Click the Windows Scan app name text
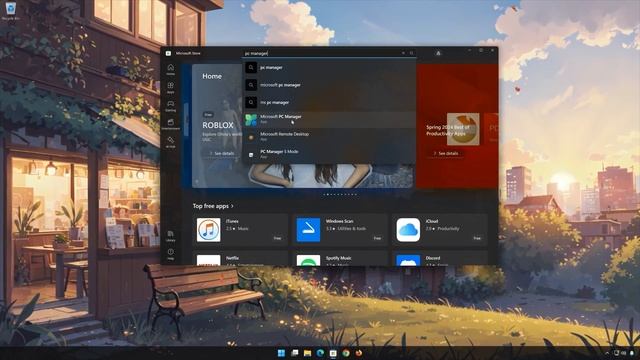The image size is (640, 360). click(x=340, y=221)
